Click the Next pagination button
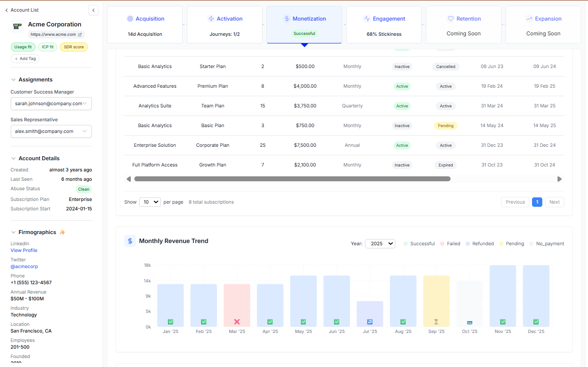The image size is (588, 367). pos(554,202)
